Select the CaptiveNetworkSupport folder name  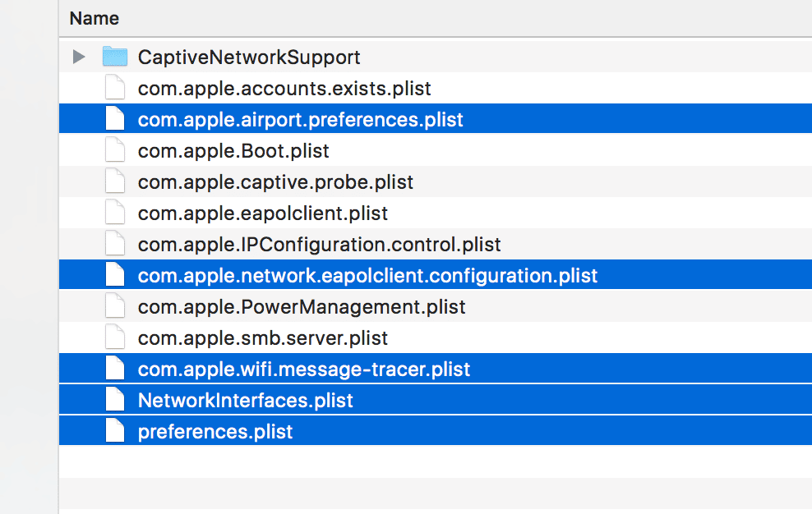point(249,57)
